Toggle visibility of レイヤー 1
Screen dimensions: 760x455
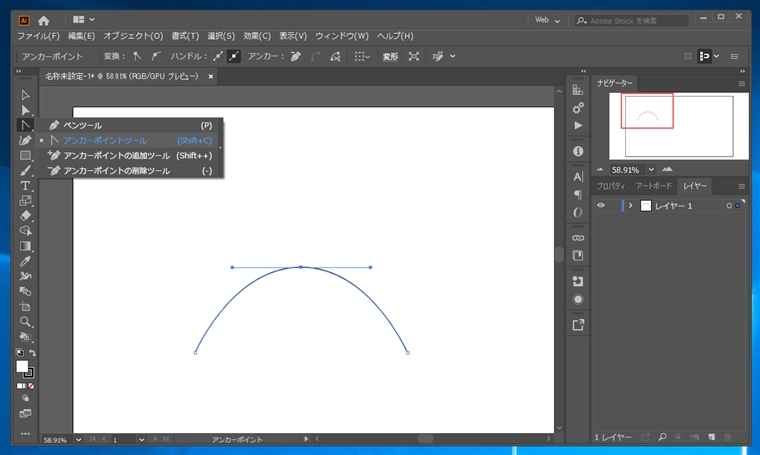(601, 205)
